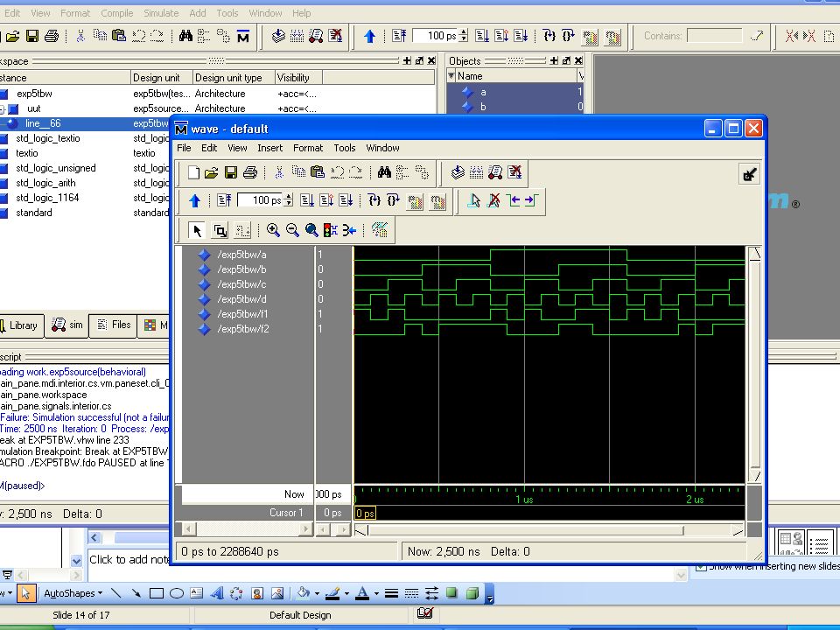Click Open folder icon in wave toolbar

[x=212, y=172]
